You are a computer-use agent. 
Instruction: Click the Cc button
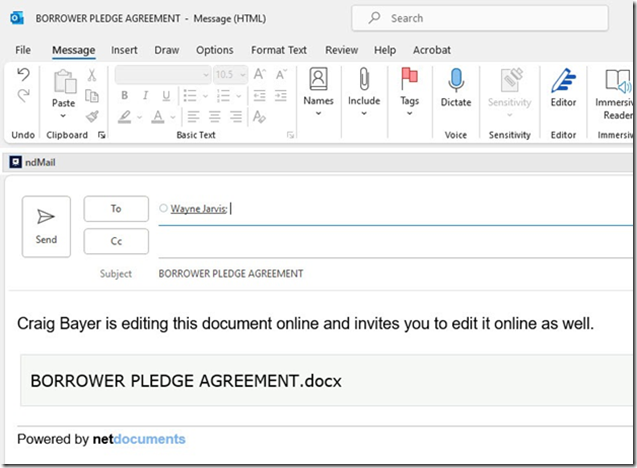click(116, 241)
